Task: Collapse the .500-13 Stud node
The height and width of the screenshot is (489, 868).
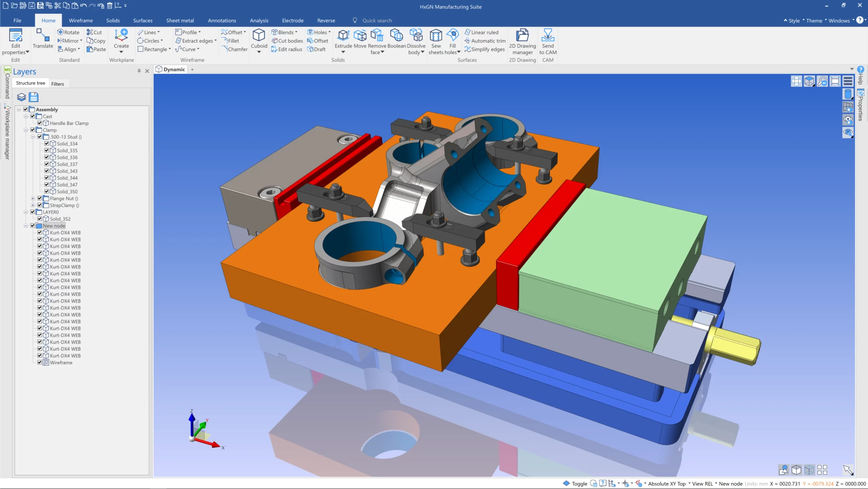Action: tap(33, 137)
